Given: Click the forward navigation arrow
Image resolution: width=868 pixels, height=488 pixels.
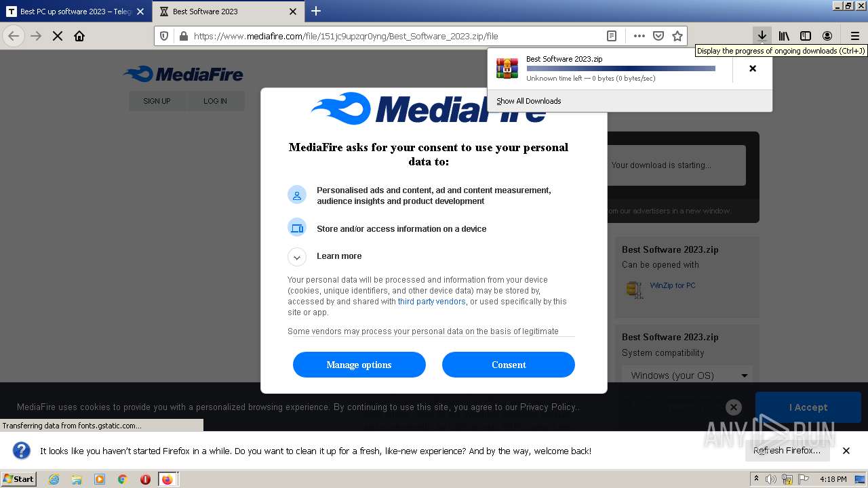Looking at the screenshot, I should click(x=36, y=36).
